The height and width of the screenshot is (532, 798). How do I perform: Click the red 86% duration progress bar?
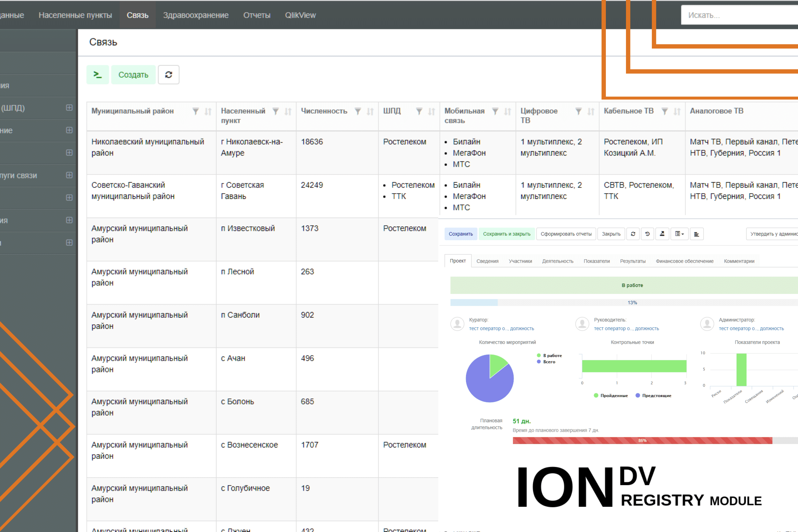pos(642,440)
